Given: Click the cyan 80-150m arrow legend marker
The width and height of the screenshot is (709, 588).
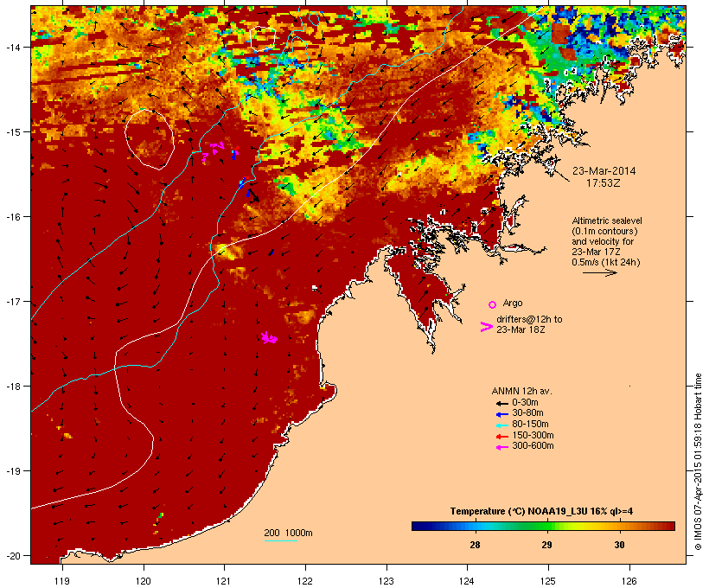Looking at the screenshot, I should (x=501, y=425).
